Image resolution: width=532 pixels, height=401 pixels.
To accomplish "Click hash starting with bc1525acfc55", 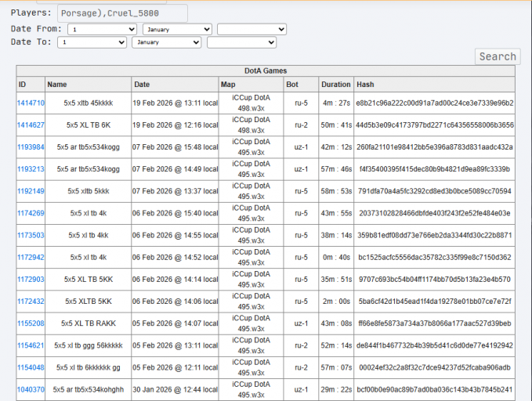I will tap(435, 258).
